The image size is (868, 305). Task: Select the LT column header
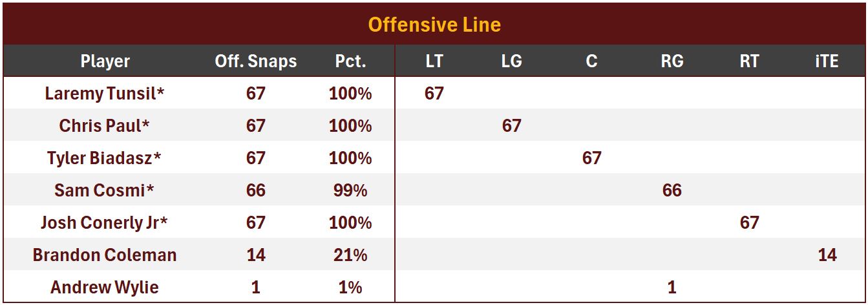[x=434, y=61]
